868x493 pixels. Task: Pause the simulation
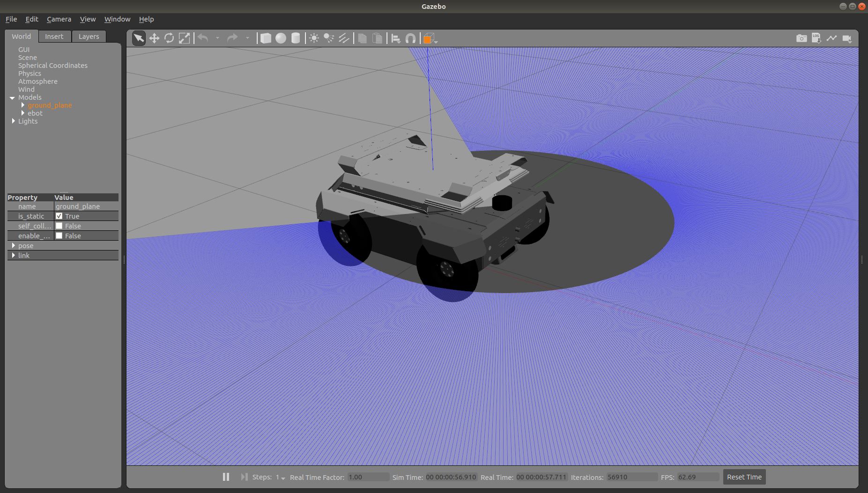click(x=226, y=477)
